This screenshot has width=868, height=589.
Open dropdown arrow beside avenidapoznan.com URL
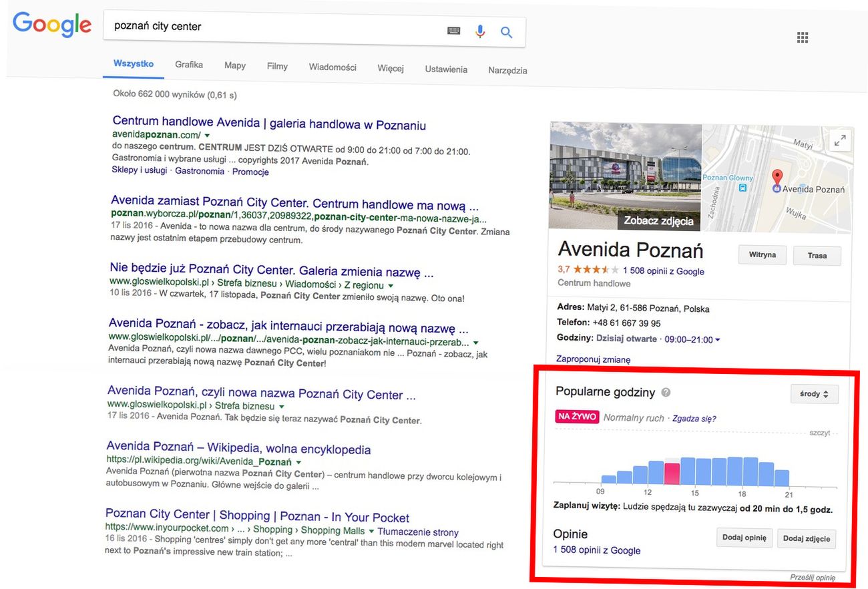coord(207,136)
